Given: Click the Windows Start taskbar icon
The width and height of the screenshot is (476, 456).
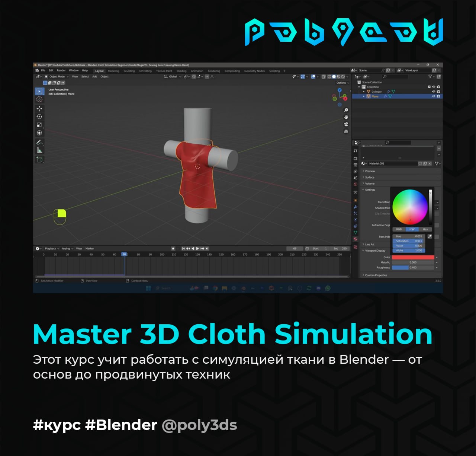Looking at the screenshot, I should tap(148, 288).
